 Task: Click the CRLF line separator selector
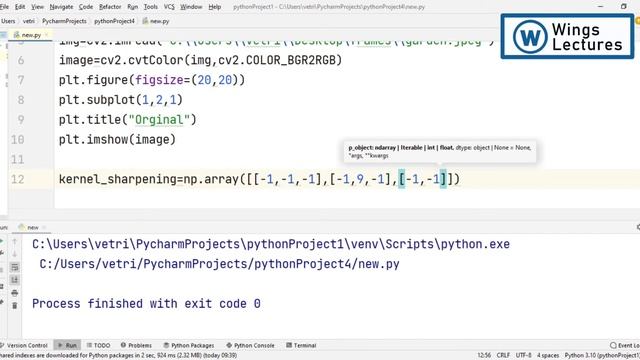tap(503, 356)
